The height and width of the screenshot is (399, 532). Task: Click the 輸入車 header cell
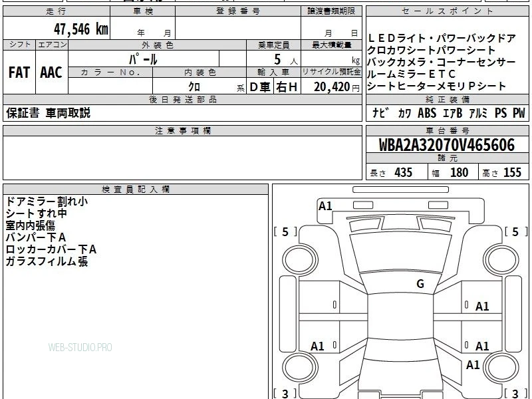pyautogui.click(x=273, y=72)
